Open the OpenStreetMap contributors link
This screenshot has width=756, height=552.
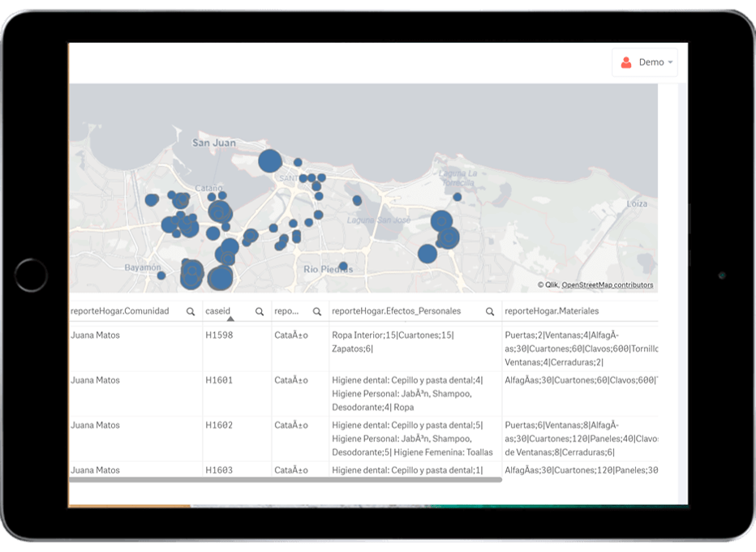click(x=607, y=285)
